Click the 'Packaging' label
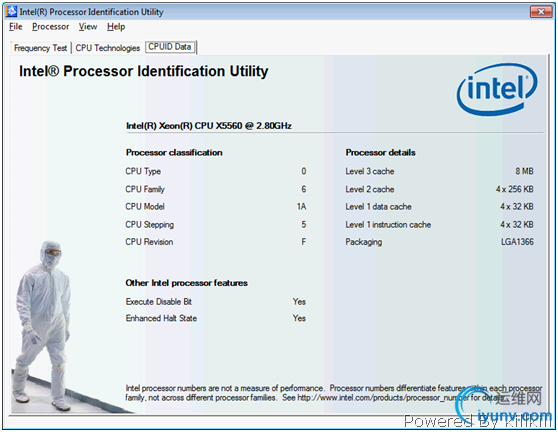The image size is (558, 432). (364, 242)
